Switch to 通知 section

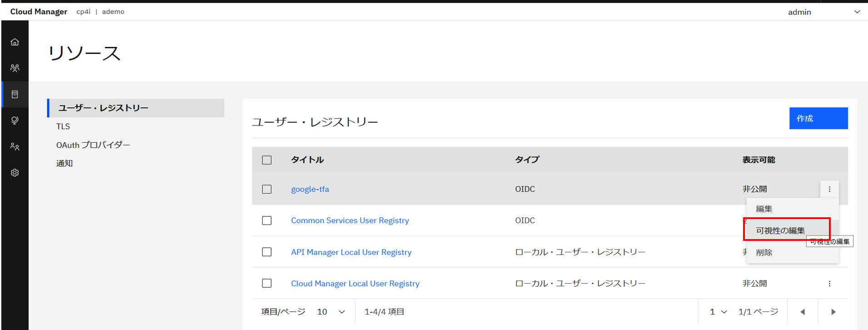[x=64, y=163]
